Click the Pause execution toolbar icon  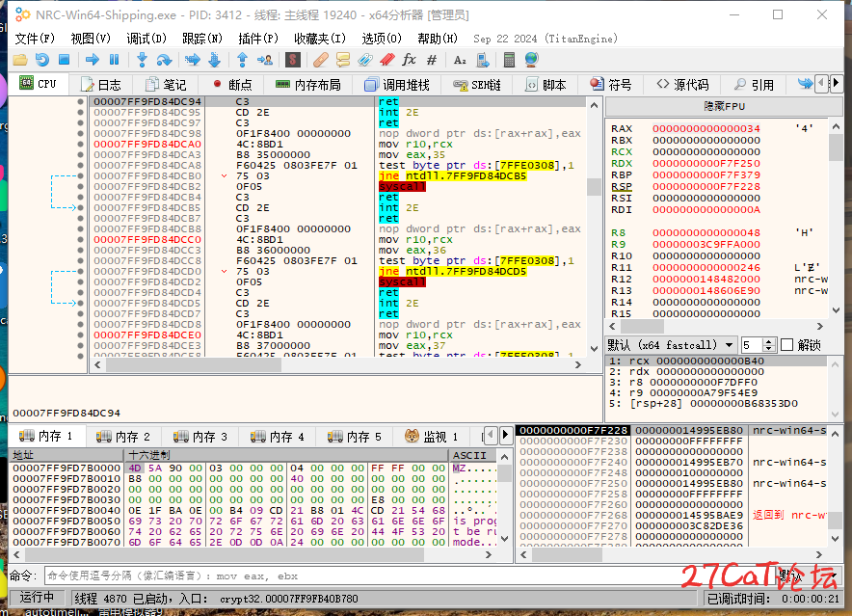click(114, 60)
